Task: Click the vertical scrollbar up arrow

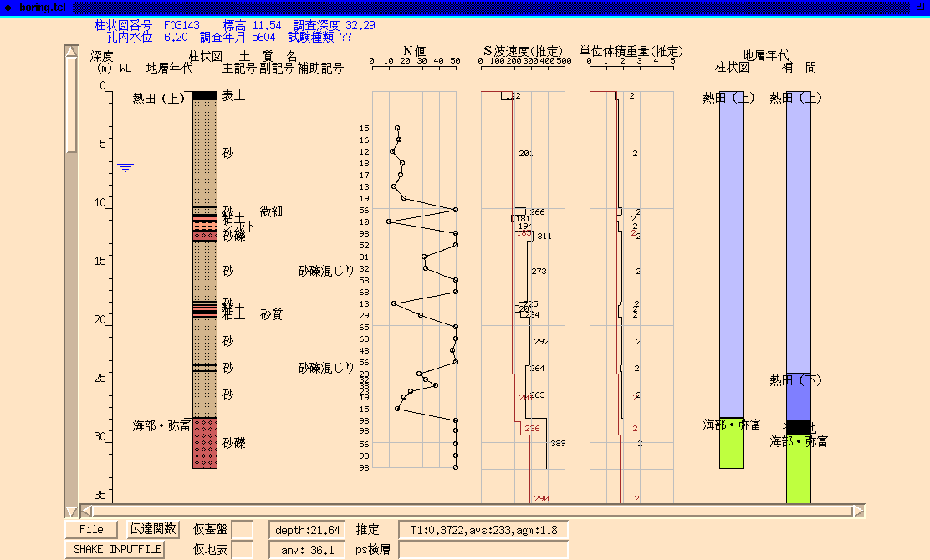Action: click(71, 52)
